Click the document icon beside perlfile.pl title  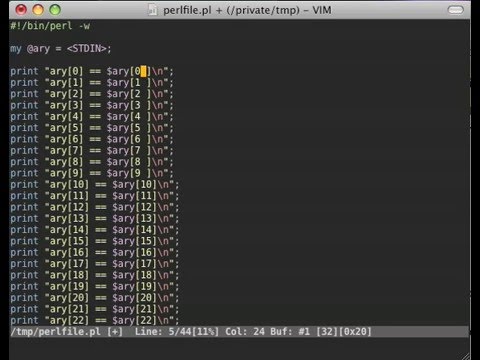point(152,10)
